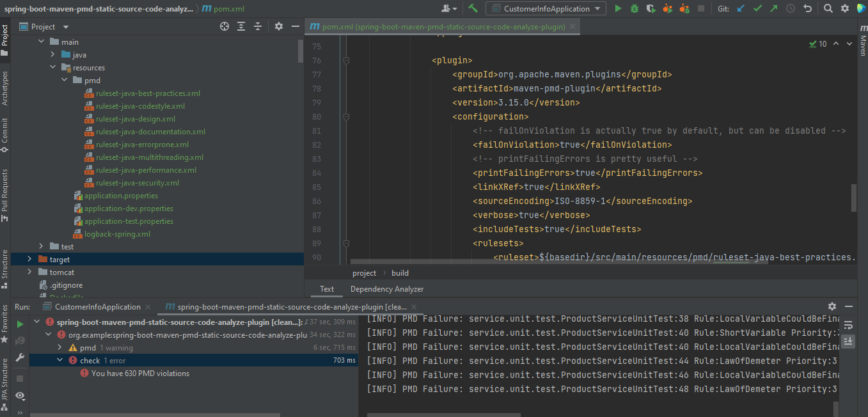This screenshot has height=417, width=868.
Task: Commit changes using the Git checkmark
Action: point(758,8)
